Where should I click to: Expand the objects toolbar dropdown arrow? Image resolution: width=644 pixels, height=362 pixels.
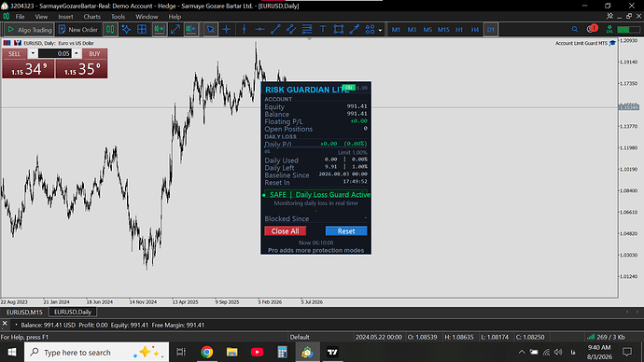[x=380, y=30]
